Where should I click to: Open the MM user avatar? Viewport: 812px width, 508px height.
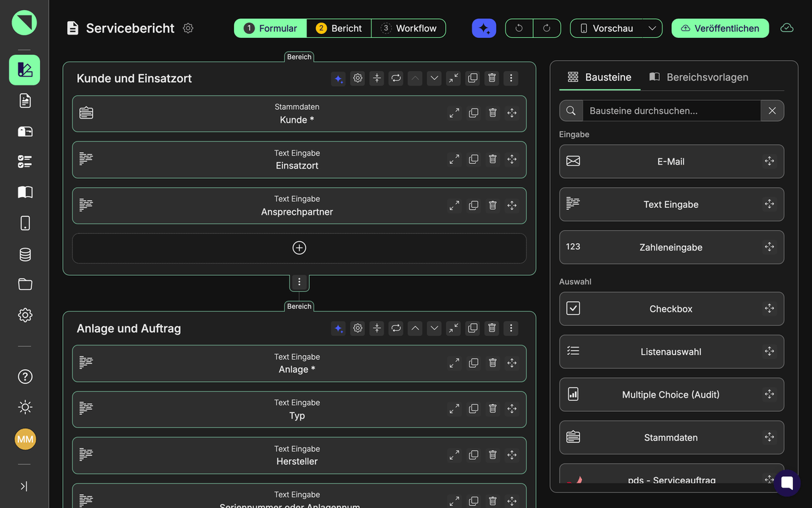tap(25, 440)
